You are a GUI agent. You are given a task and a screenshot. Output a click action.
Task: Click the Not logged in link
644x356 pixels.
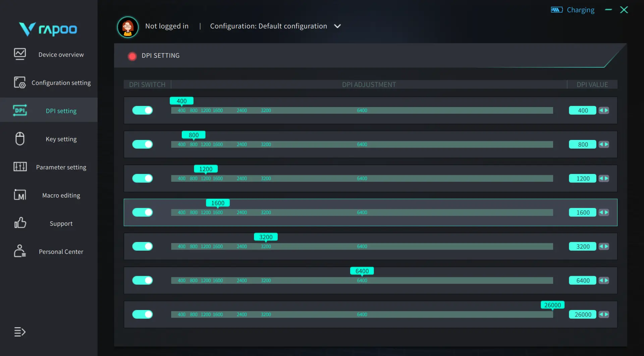pos(167,26)
